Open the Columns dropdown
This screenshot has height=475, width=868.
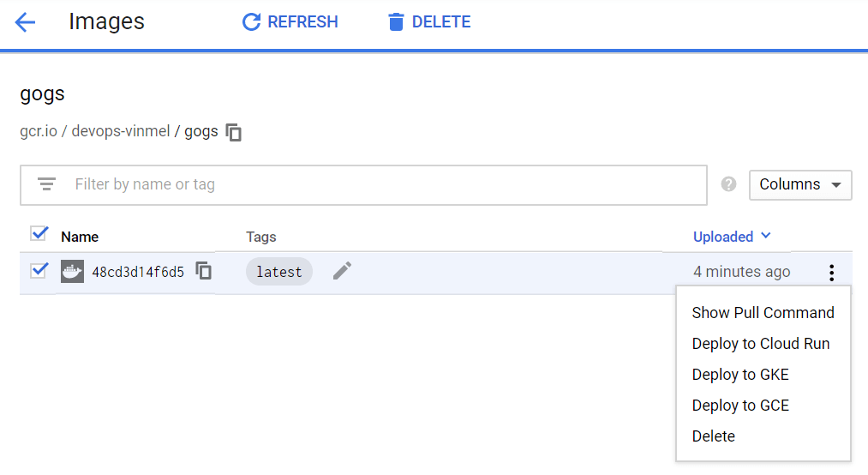click(x=800, y=184)
